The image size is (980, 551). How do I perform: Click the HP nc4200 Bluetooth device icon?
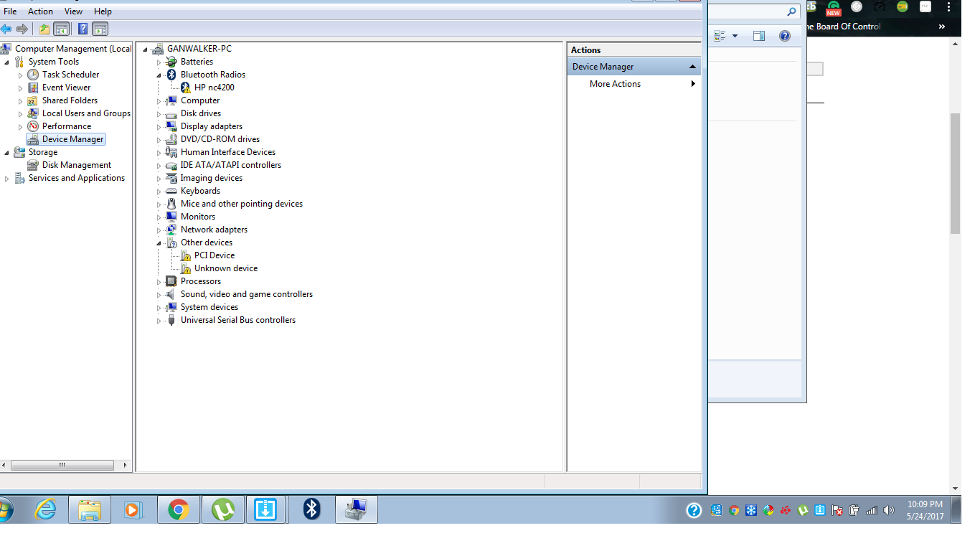185,88
